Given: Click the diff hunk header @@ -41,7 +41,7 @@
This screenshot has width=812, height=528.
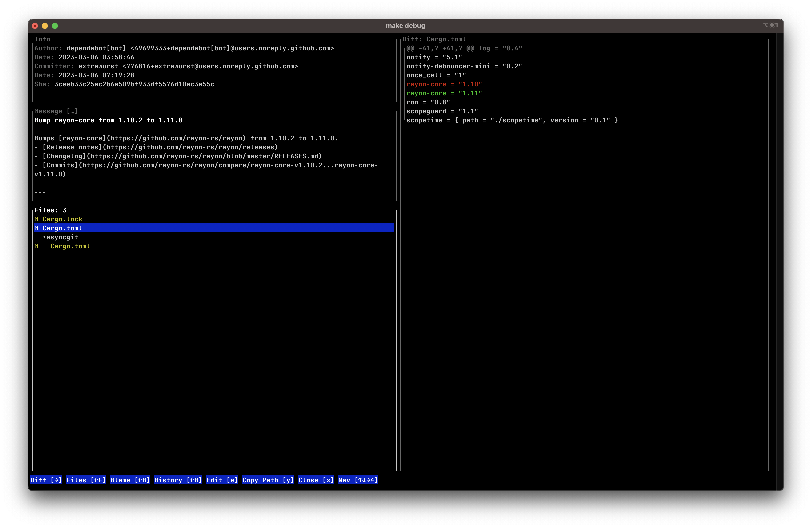Looking at the screenshot, I should pos(464,48).
